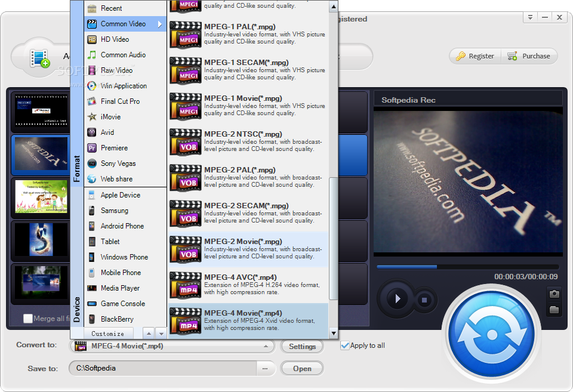
Task: Open the title bar menu dropdown arrow
Action: tap(530, 17)
